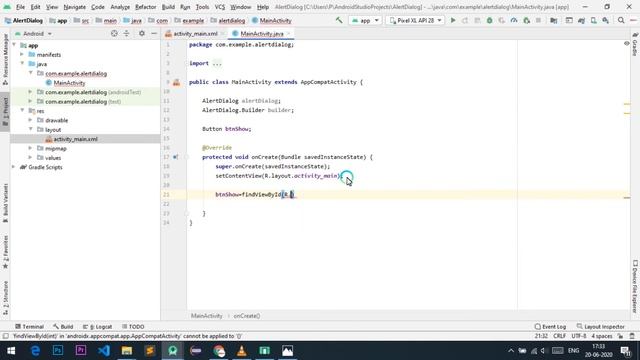
Task: Expand the values folder
Action: coord(30,158)
